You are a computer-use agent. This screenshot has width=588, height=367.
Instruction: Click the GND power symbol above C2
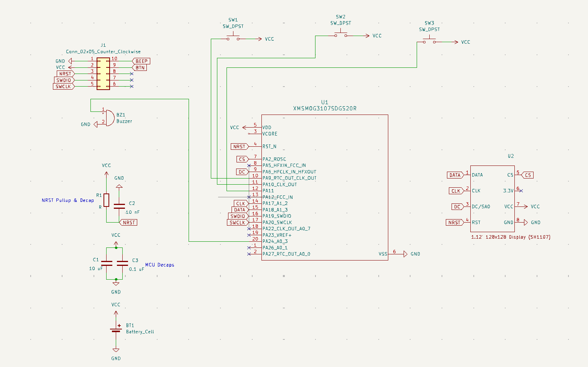point(119,186)
